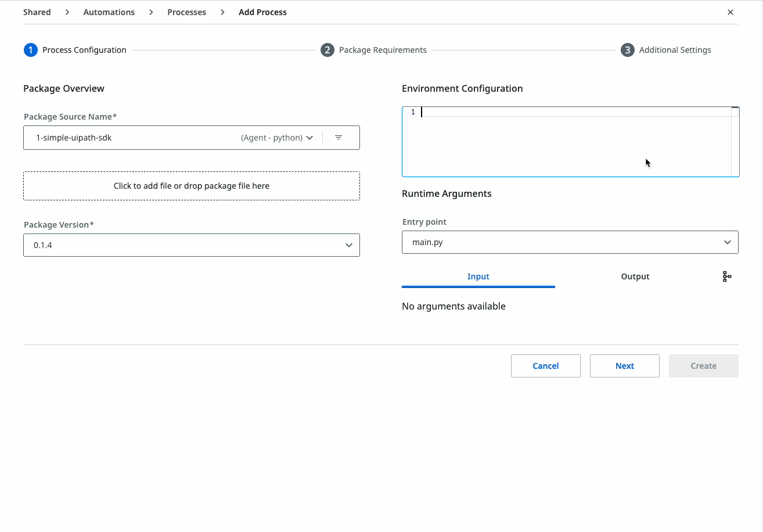Go to Processes in breadcrumb
This screenshot has height=532, width=763.
pos(187,12)
